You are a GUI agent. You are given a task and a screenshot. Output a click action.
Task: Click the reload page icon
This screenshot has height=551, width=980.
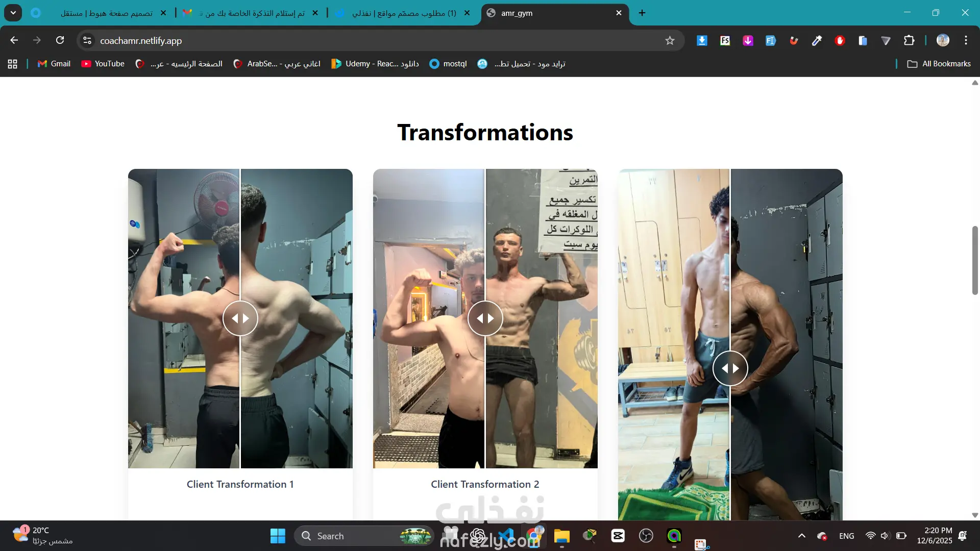tap(60, 40)
